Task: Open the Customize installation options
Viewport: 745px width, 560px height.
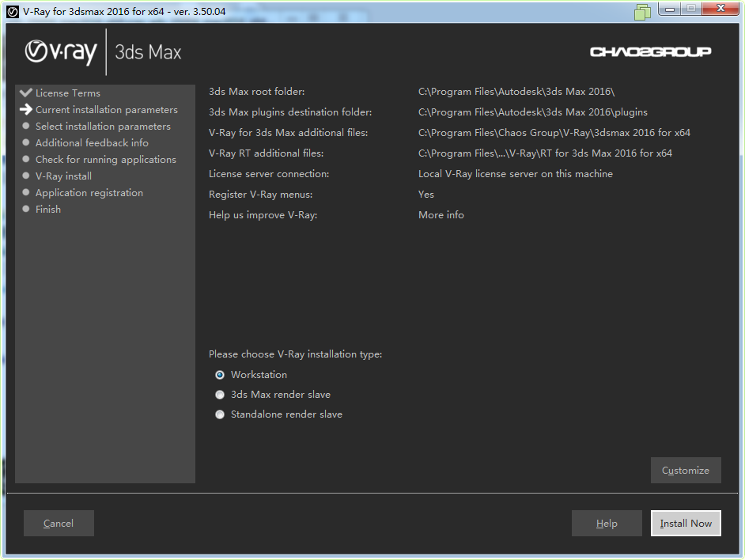Action: coord(686,470)
